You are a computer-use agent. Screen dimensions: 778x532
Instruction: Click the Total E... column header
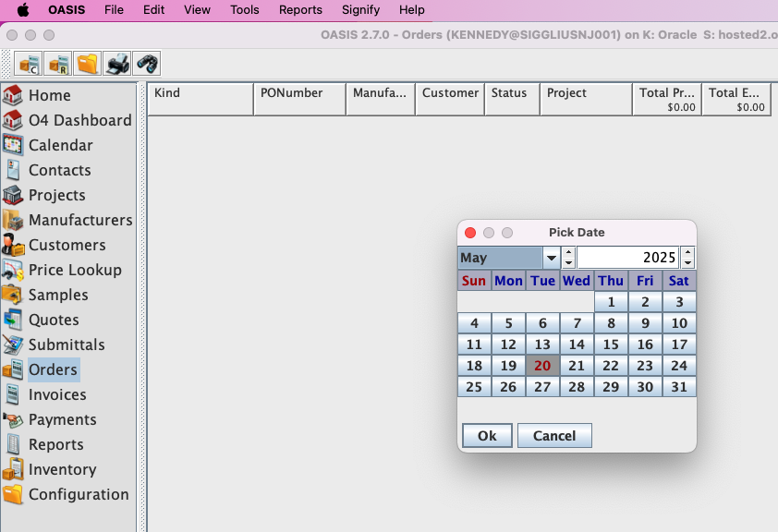pyautogui.click(x=736, y=99)
